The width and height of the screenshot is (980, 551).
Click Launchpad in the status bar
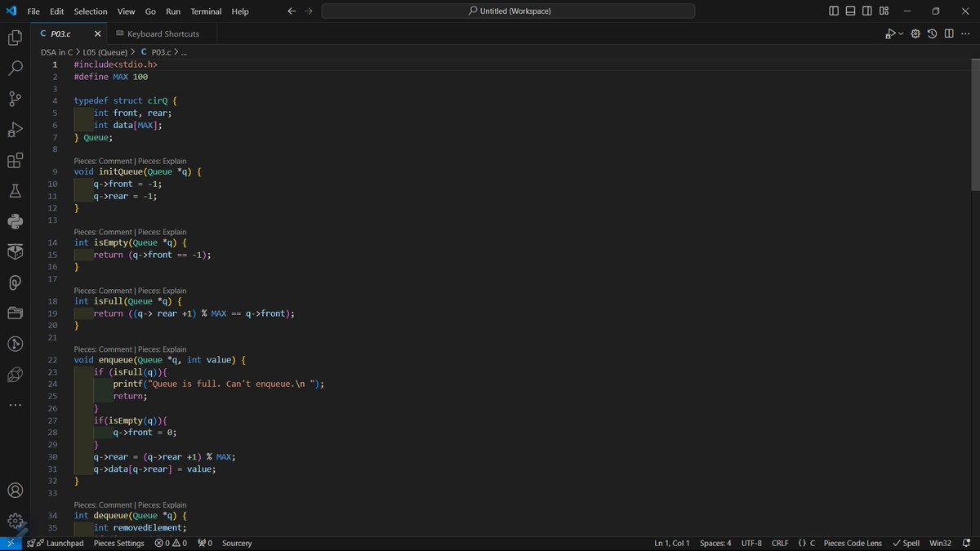55,543
